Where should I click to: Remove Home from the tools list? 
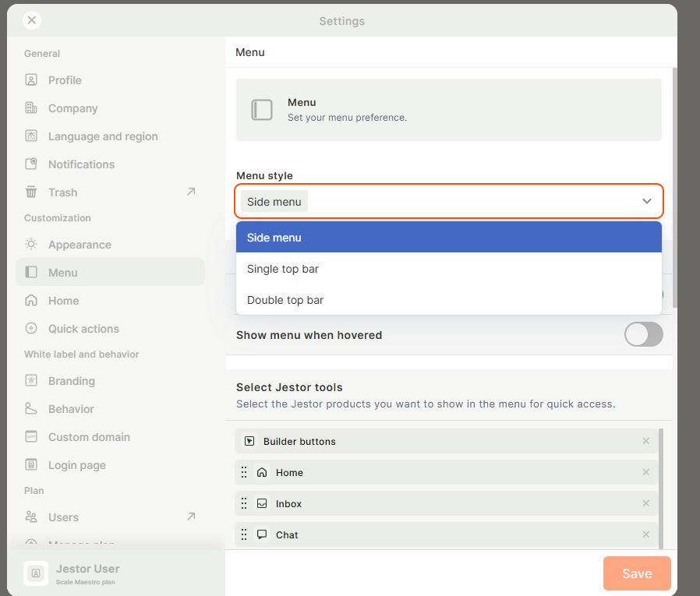646,472
